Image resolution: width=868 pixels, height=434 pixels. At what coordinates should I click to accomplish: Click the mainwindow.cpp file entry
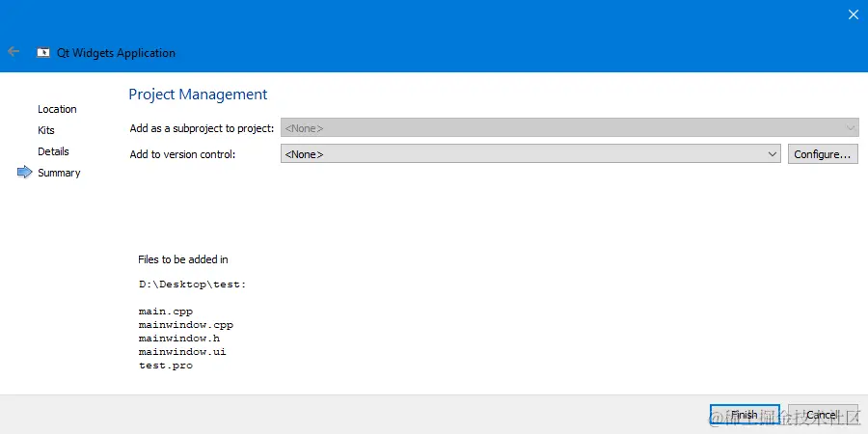point(186,325)
